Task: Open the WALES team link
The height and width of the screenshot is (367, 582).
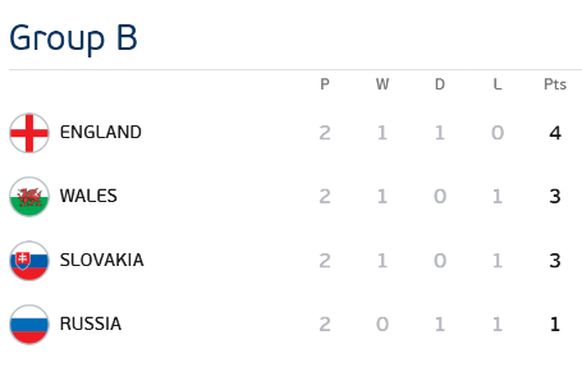Action: tap(89, 196)
